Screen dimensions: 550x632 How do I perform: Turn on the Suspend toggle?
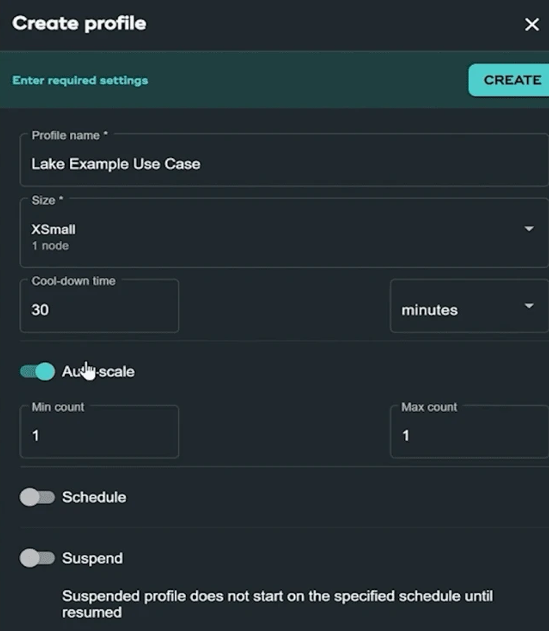37,558
